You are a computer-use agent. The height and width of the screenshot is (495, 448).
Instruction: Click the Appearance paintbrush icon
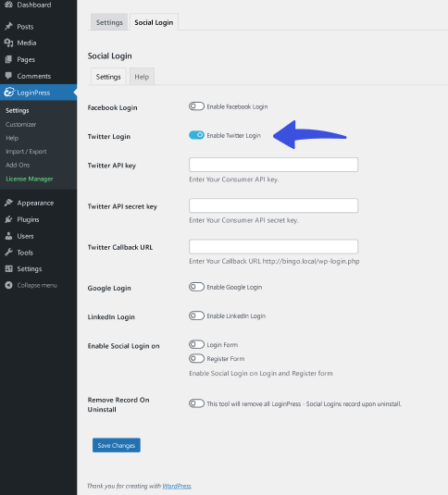coord(8,203)
